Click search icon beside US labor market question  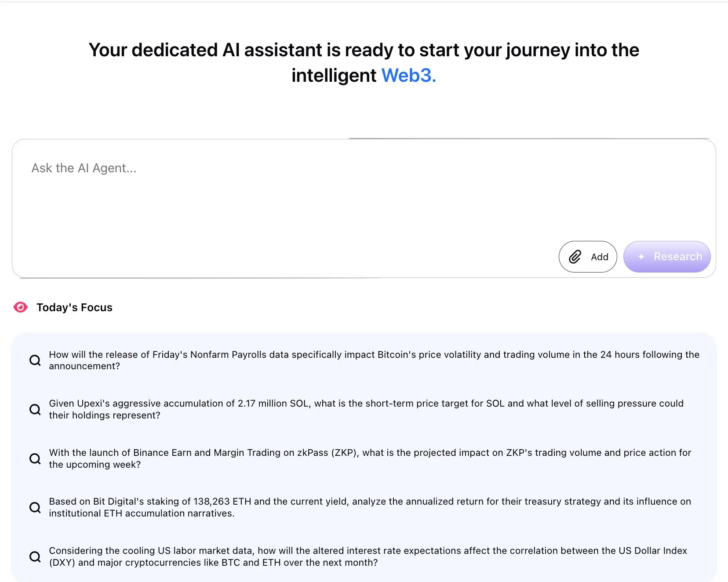pos(35,557)
